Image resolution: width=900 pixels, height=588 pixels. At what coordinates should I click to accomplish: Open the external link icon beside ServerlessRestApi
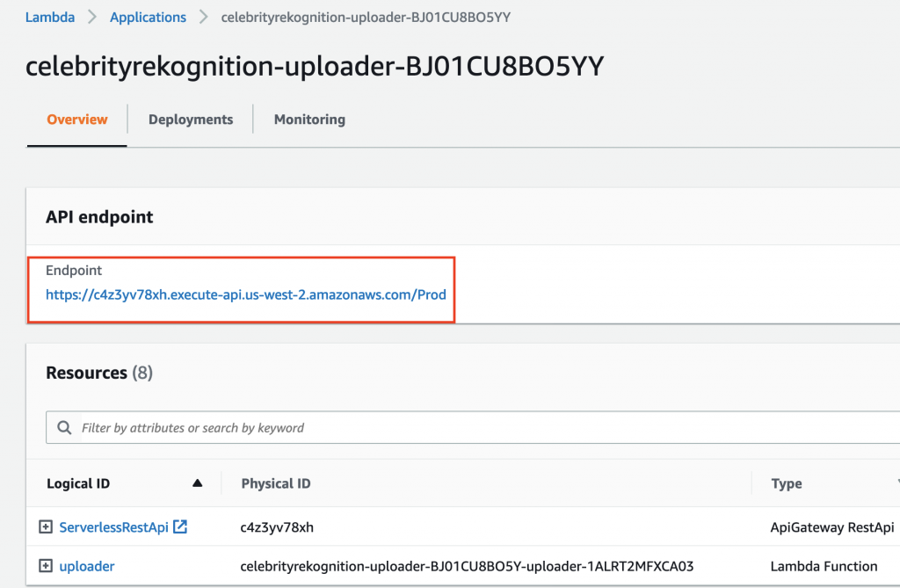(x=179, y=526)
